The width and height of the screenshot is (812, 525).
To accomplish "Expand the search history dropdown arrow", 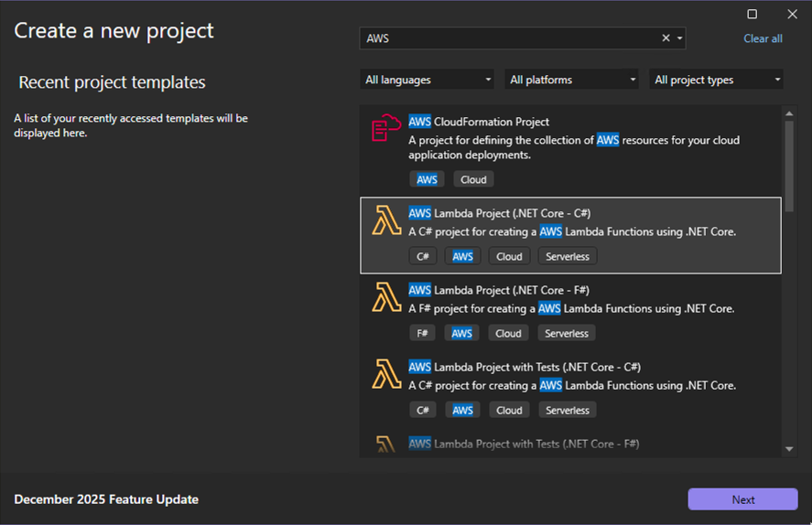I will tap(679, 38).
